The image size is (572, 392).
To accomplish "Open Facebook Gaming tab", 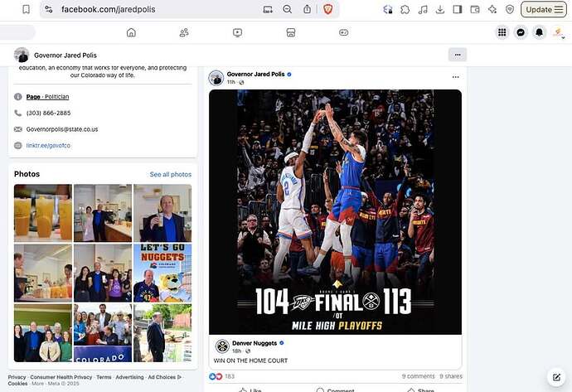I will click(344, 33).
